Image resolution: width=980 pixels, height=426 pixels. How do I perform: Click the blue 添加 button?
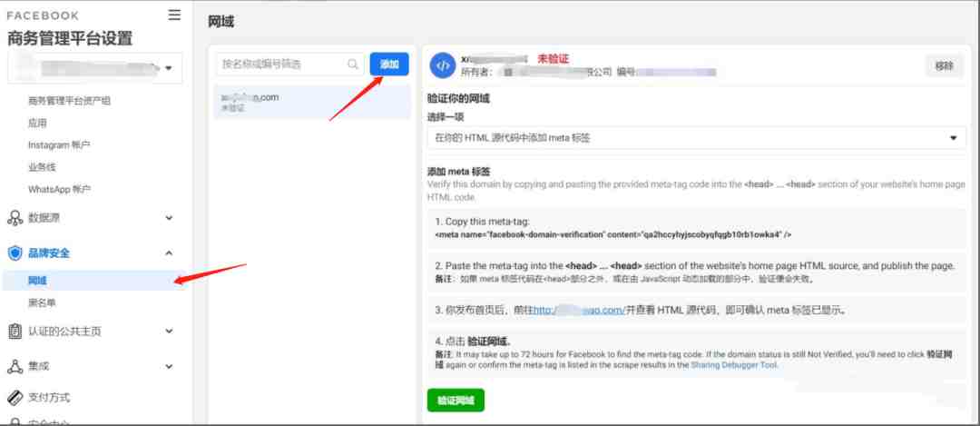(389, 64)
